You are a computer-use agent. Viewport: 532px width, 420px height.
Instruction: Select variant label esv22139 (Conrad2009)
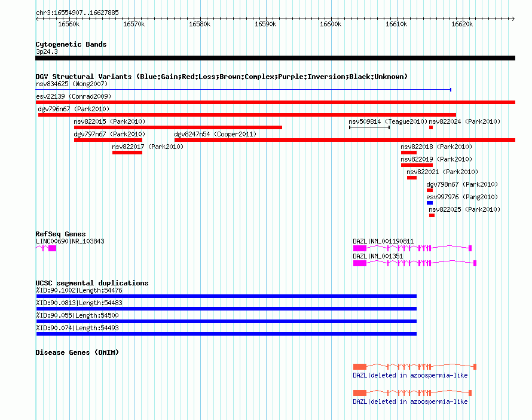tap(74, 96)
